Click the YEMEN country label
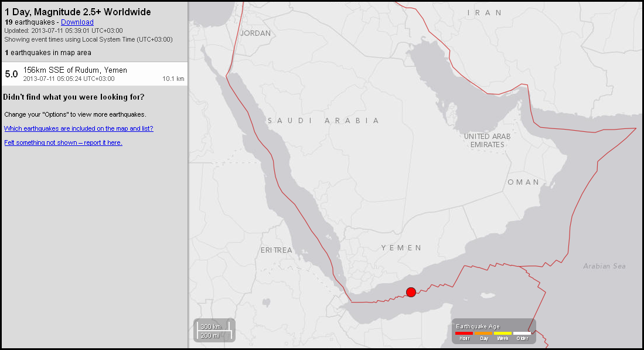644x350 pixels. (x=401, y=248)
